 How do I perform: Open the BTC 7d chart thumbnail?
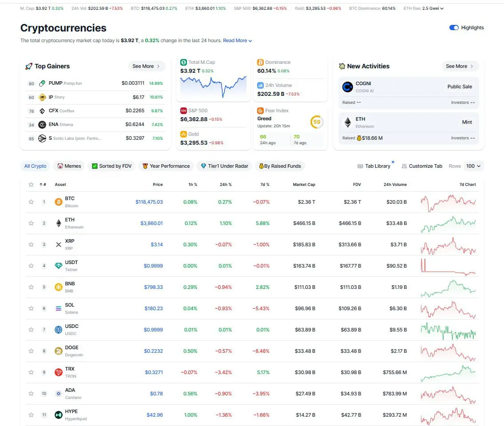tap(448, 203)
